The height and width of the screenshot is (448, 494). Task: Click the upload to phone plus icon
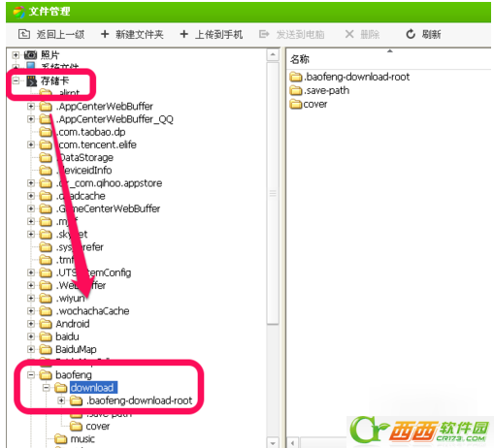click(183, 34)
